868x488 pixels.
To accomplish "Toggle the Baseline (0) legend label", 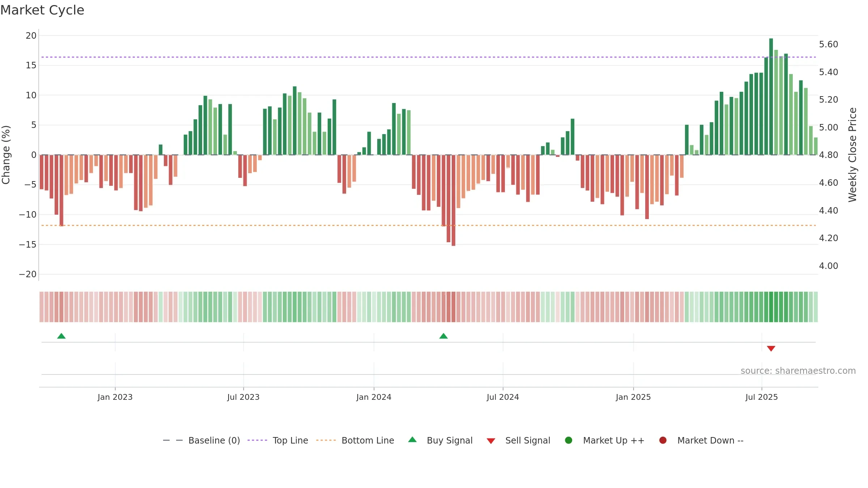I will coord(214,441).
